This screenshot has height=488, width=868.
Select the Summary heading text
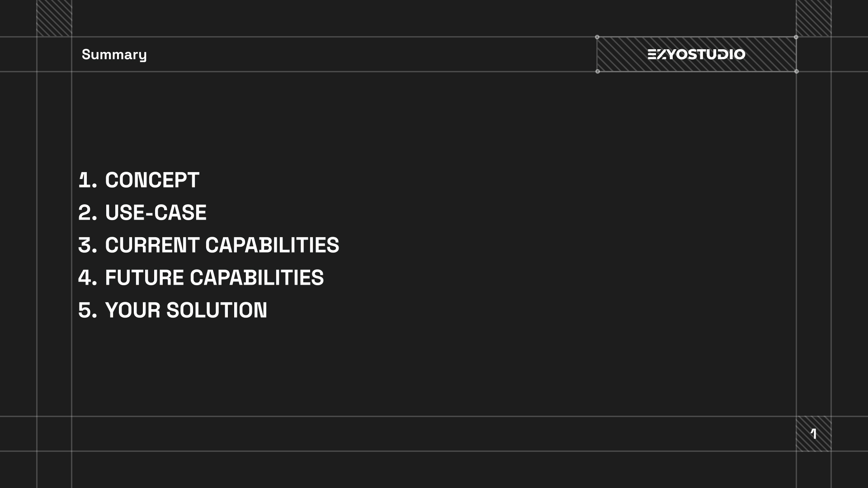point(114,55)
